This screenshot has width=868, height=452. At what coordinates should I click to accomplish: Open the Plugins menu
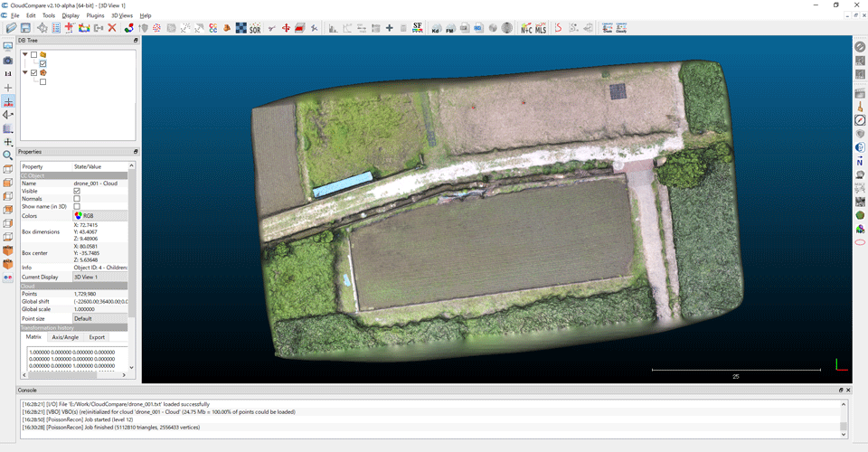pyautogui.click(x=95, y=15)
